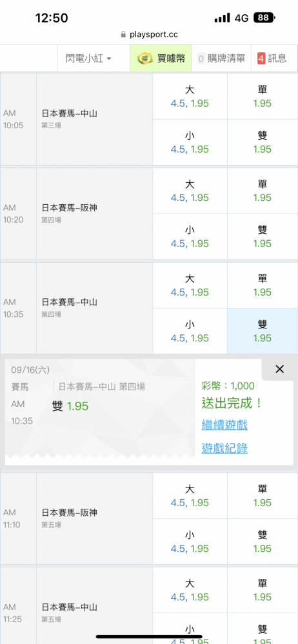Select 大 4.5 for 10:20 阪神 第四場
Viewport: 298px width, 644px height.
click(x=190, y=191)
